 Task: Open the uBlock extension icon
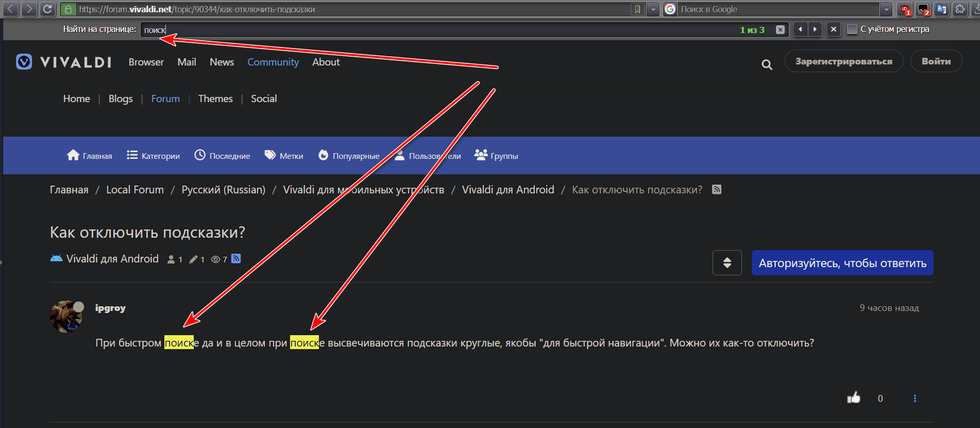coord(905,9)
